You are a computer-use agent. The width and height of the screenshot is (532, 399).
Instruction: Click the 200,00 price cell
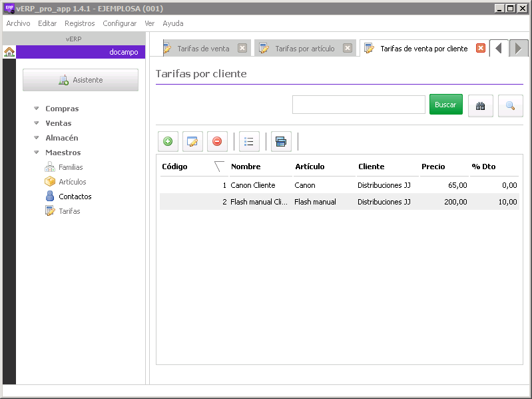455,202
